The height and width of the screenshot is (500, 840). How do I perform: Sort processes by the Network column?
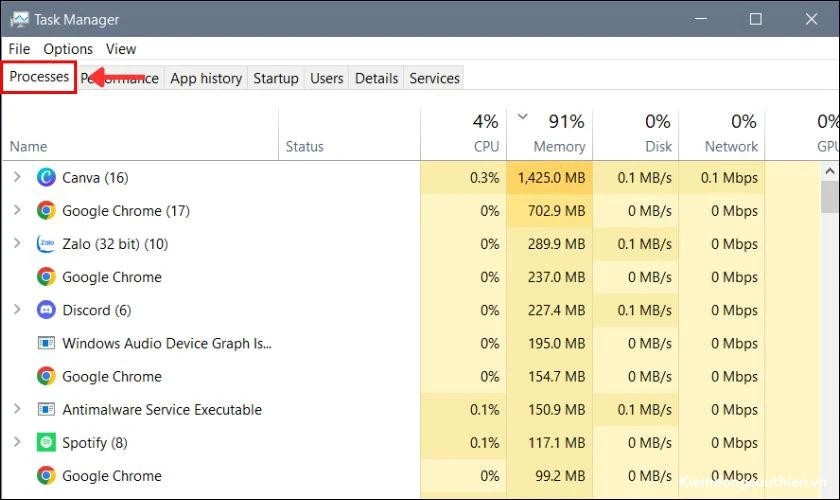[x=722, y=135]
